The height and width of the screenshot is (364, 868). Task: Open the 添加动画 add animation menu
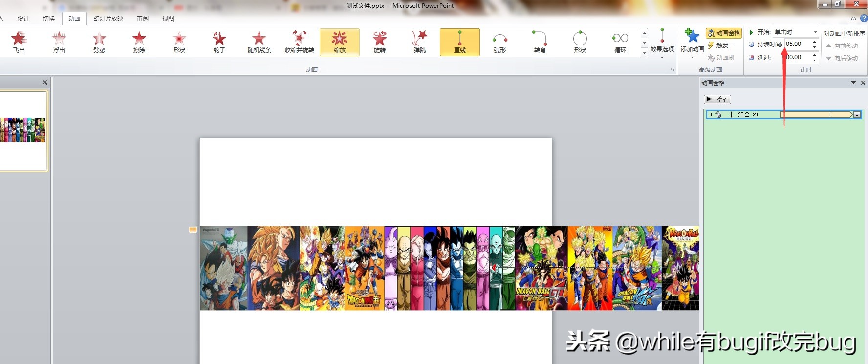coord(692,44)
